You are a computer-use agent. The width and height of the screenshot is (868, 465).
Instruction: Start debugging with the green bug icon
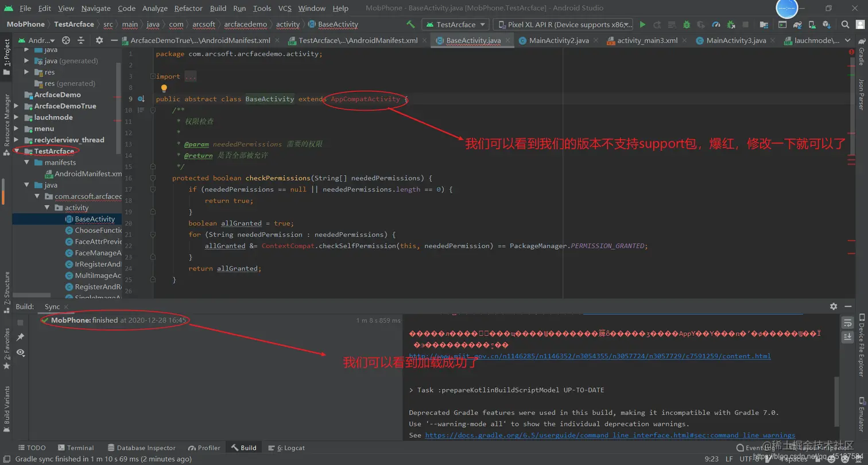tap(687, 25)
